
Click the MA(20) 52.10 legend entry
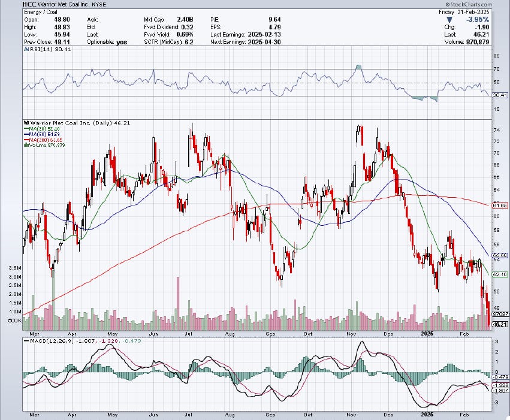coord(41,129)
